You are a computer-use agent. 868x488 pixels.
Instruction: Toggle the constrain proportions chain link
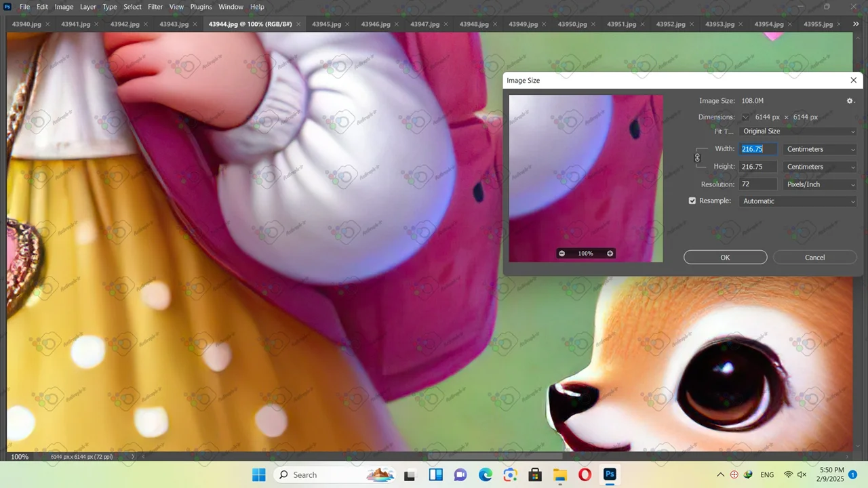[x=697, y=158]
